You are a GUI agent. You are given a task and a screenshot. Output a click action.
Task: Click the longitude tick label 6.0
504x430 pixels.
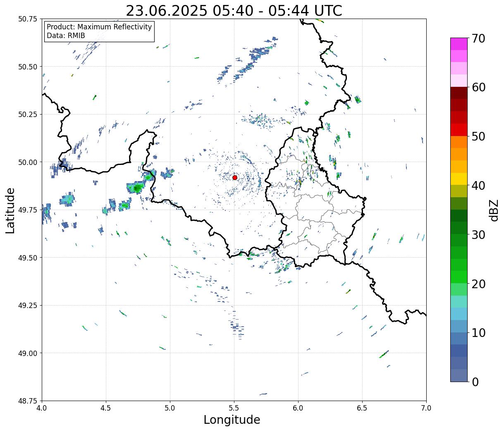coord(298,408)
